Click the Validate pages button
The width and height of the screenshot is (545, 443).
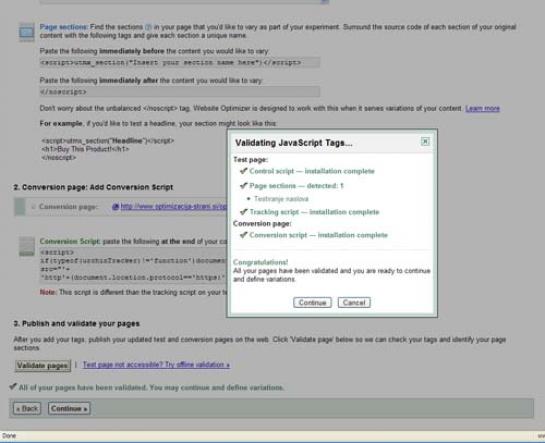tap(43, 366)
